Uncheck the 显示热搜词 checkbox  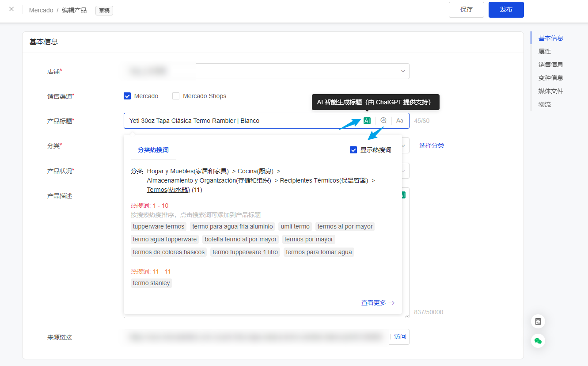click(x=353, y=150)
